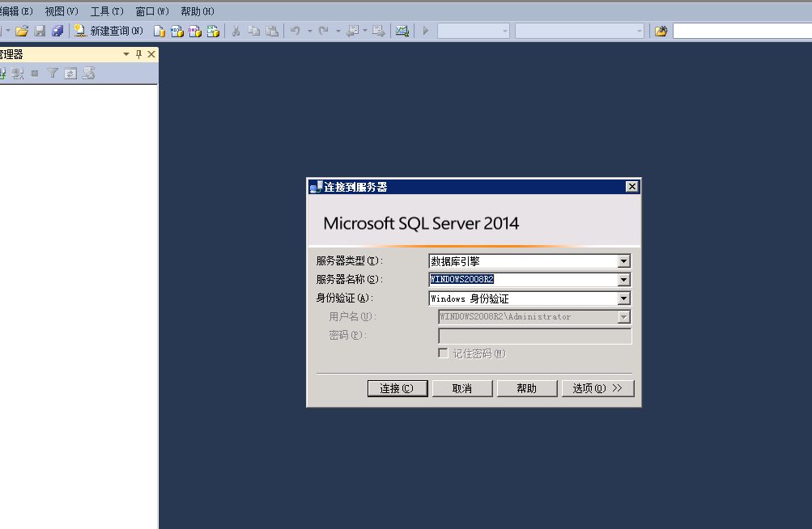
Task: Enable the 记住密码 remember password checkbox
Action: pos(444,353)
